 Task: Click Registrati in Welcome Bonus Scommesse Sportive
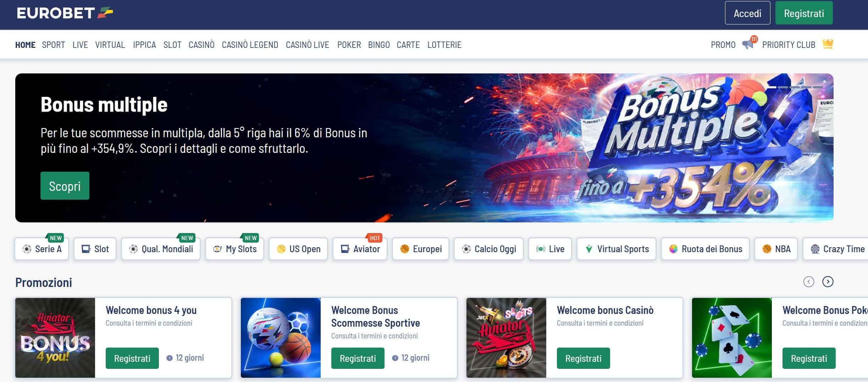[358, 358]
